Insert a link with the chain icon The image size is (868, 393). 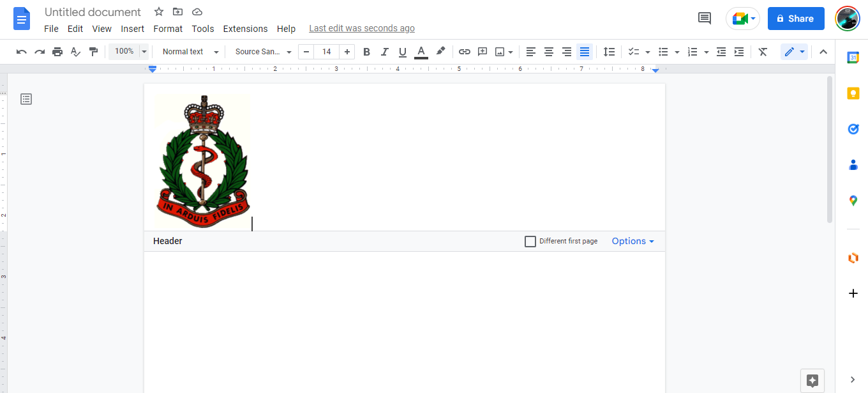point(465,52)
